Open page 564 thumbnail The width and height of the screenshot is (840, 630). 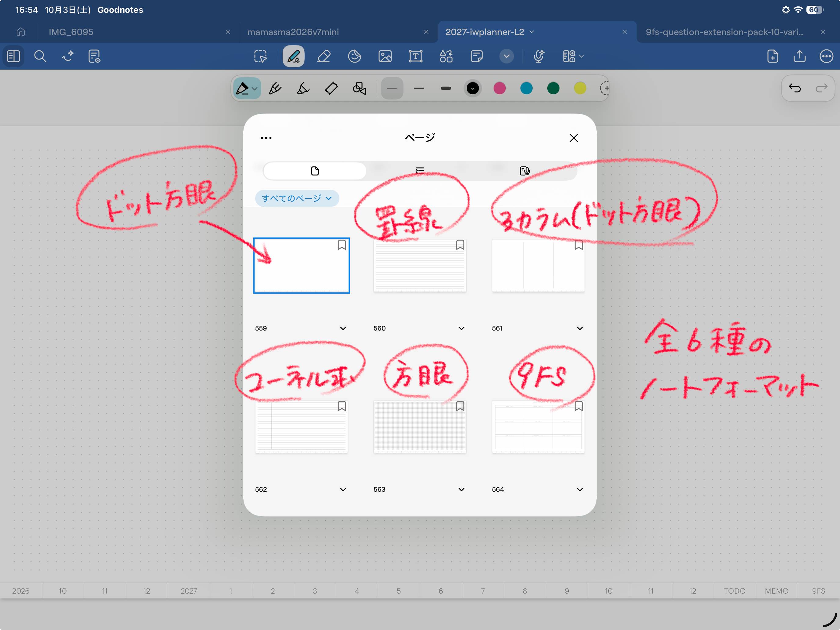538,426
